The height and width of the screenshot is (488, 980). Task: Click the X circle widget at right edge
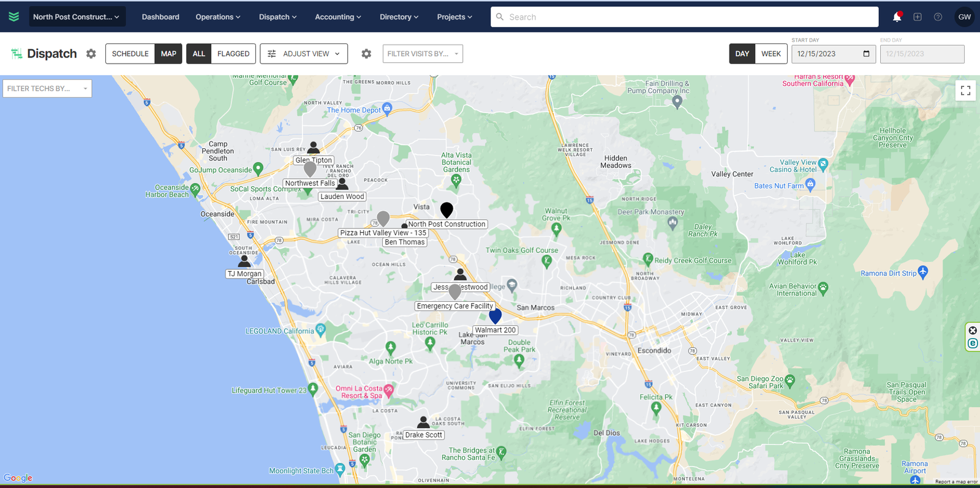click(x=973, y=331)
